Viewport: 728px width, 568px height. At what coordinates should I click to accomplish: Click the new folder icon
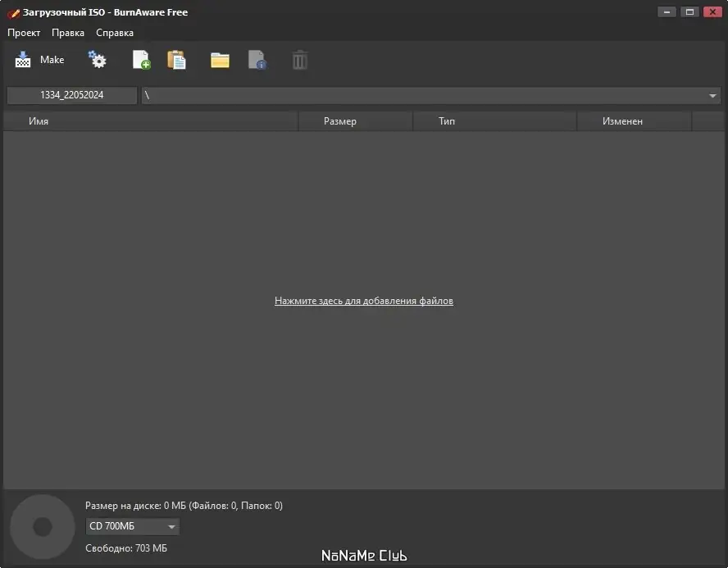220,61
